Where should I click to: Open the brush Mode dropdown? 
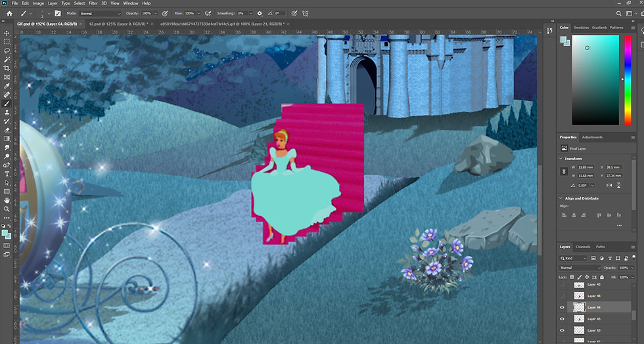pyautogui.click(x=100, y=13)
